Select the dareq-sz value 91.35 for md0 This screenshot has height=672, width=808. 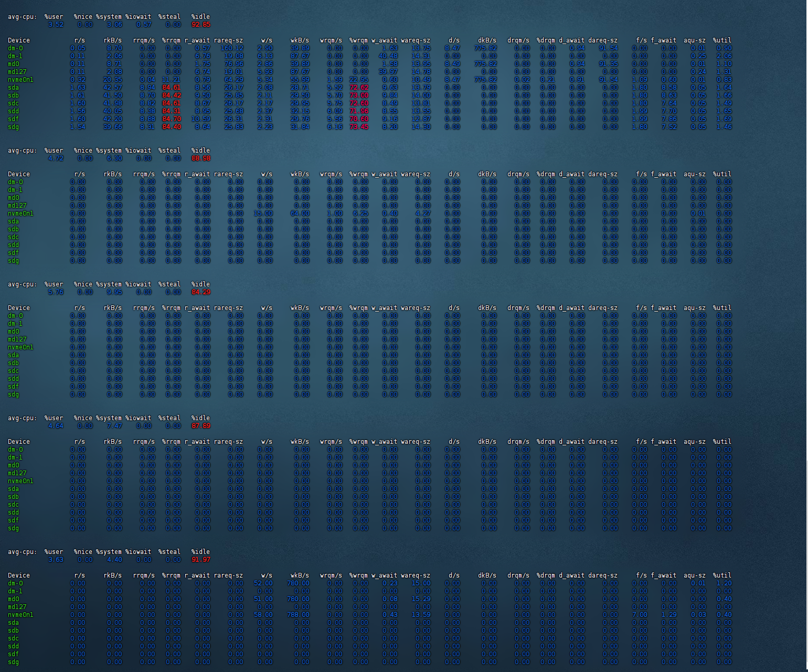click(x=609, y=64)
